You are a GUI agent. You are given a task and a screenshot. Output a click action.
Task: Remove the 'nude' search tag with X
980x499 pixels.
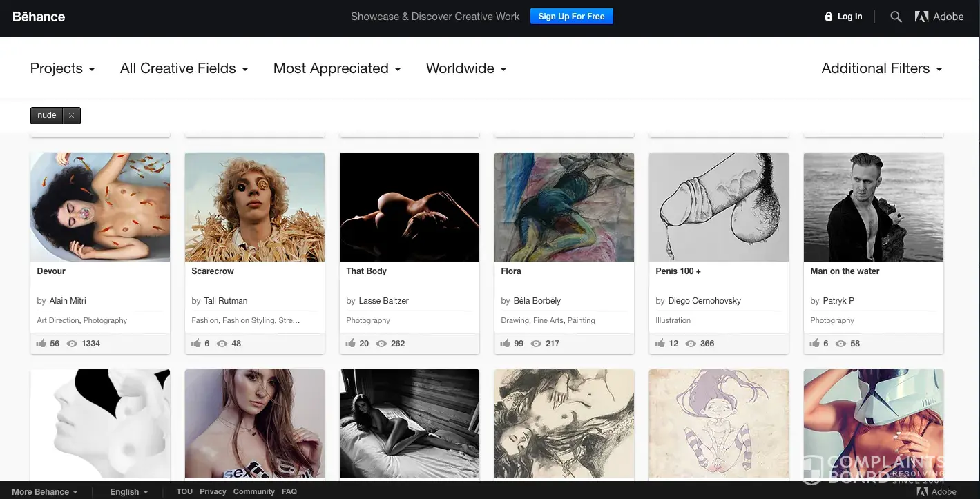pyautogui.click(x=71, y=116)
